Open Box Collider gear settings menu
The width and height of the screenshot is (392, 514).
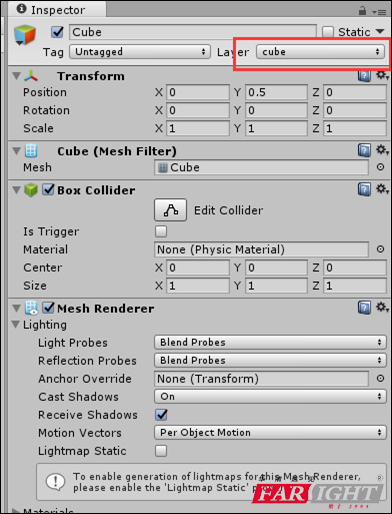(382, 189)
